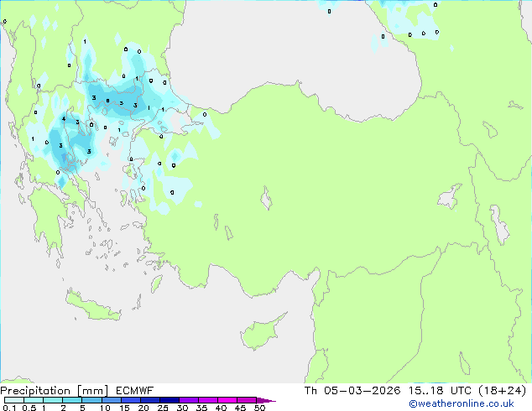The image size is (532, 411).
Task: Click the "0.5" legend scale label
Action: coord(29,408)
